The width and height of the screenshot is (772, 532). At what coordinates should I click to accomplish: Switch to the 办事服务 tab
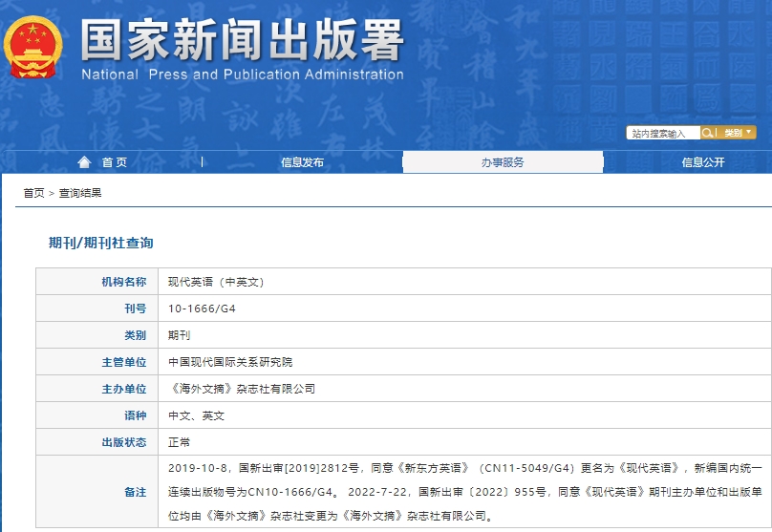tap(503, 162)
